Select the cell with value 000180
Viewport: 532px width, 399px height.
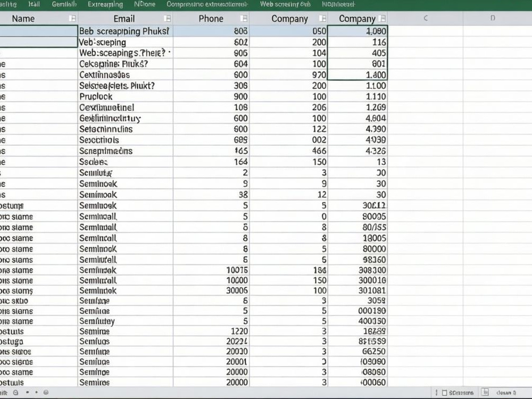[358, 311]
